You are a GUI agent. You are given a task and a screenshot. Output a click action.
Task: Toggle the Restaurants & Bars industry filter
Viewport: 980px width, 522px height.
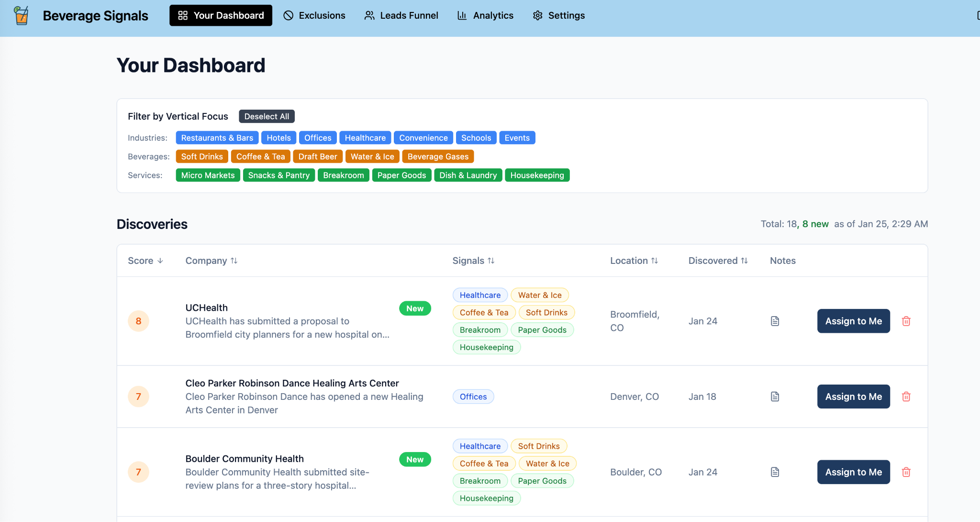(x=217, y=138)
